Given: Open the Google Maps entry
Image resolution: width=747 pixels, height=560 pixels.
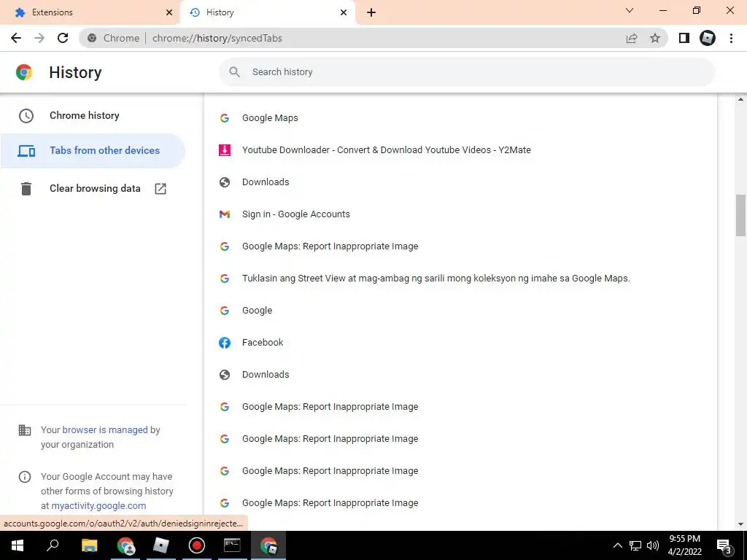Looking at the screenshot, I should 270,118.
